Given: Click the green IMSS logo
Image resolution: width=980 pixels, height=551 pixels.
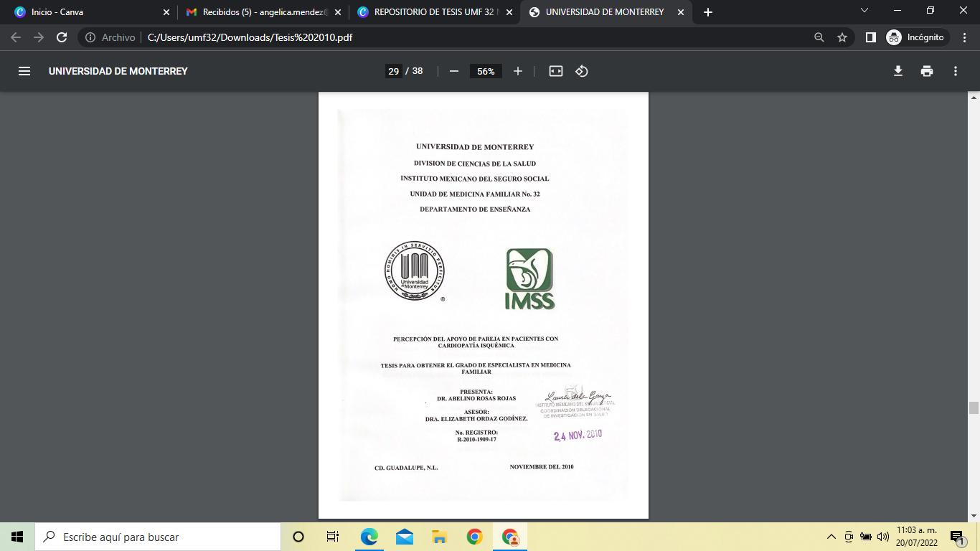Looking at the screenshot, I should 529,279.
